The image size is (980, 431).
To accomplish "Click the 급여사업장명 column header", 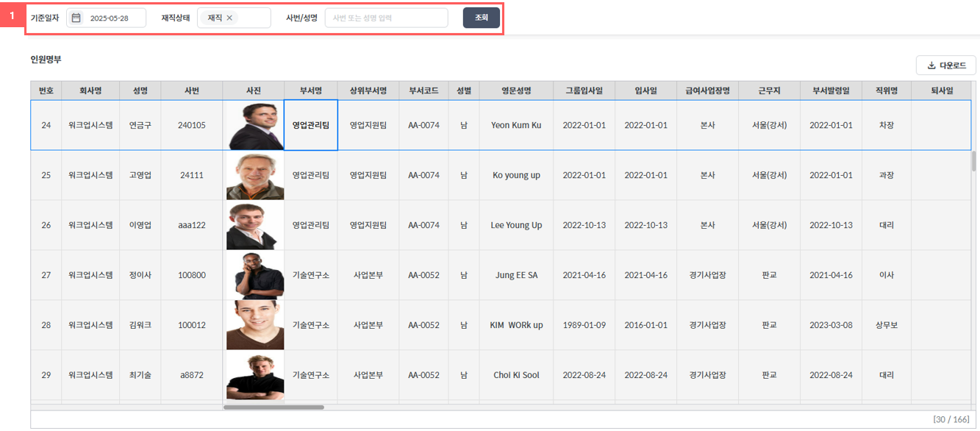I will tap(708, 90).
